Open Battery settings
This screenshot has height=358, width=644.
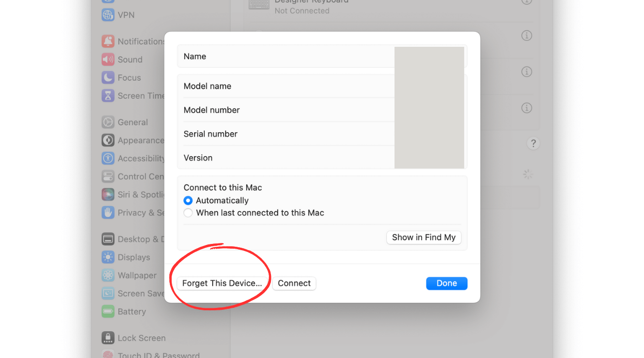108,311
